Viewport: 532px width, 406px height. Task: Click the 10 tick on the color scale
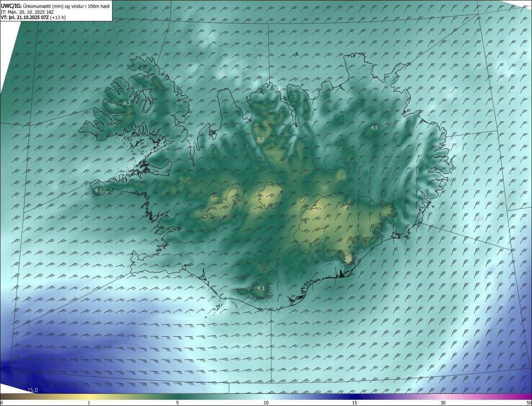pos(266,403)
